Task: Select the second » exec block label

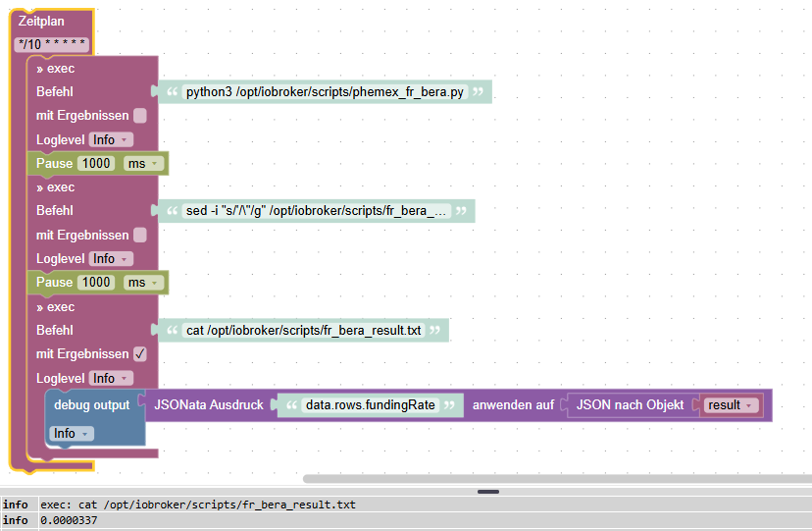Action: coord(56,187)
